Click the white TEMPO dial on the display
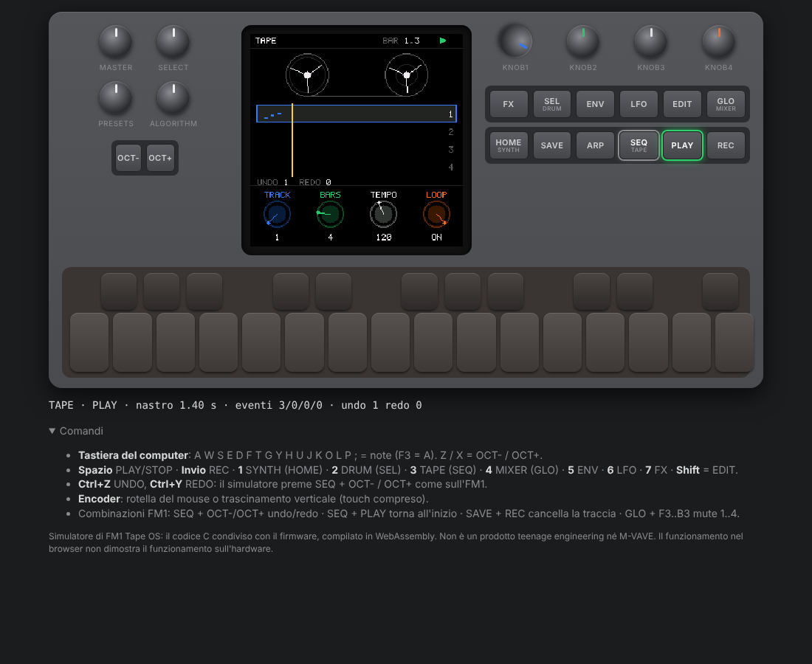The height and width of the screenshot is (664, 812). pos(384,214)
